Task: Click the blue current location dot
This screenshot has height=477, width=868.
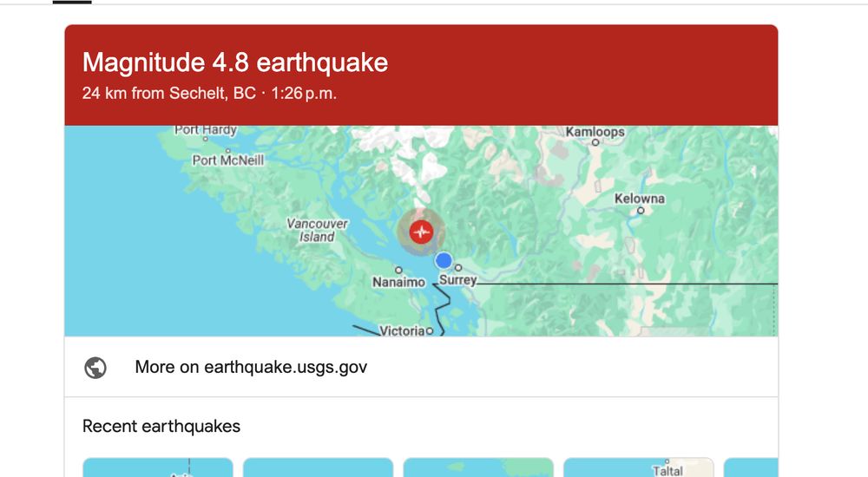Action: point(444,260)
